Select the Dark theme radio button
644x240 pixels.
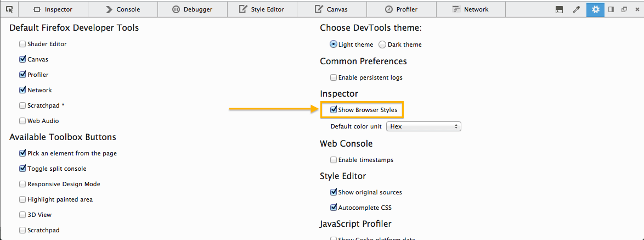(x=382, y=44)
